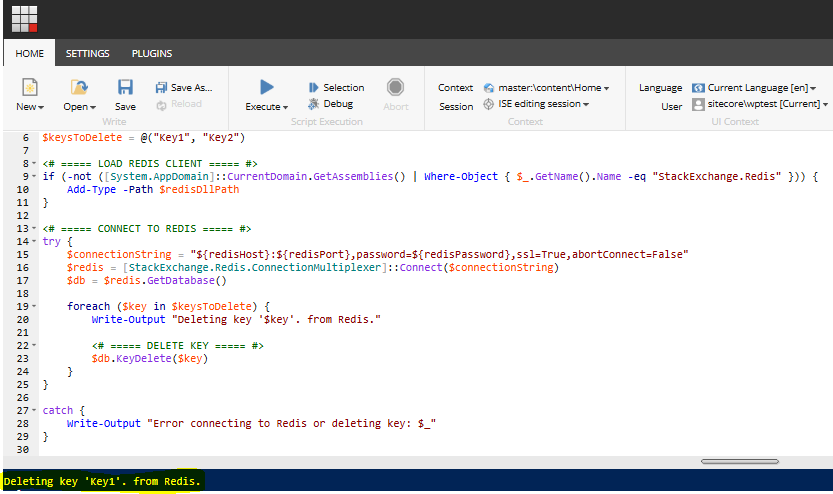Screen dimensions: 833x494
Task: Place cursor on the $db.KeyDelete($key) line
Action: point(149,359)
